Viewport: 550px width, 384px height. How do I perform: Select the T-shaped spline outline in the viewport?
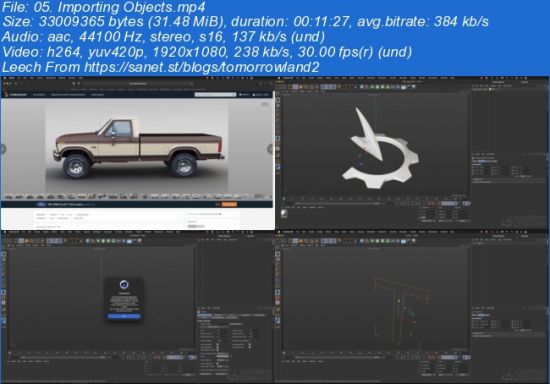(402, 310)
